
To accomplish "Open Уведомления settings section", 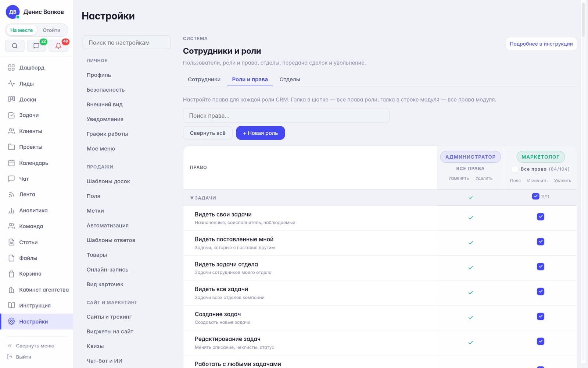I will tap(105, 119).
